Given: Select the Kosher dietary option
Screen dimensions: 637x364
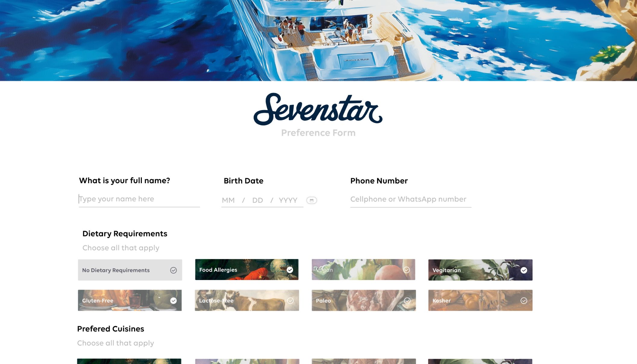Looking at the screenshot, I should [480, 300].
